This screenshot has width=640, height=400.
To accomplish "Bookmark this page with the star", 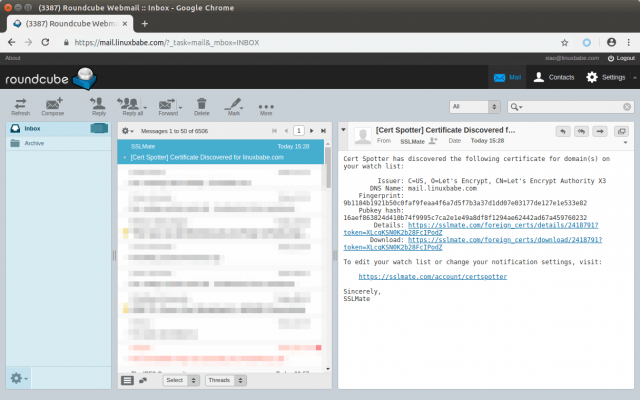I will (x=565, y=43).
